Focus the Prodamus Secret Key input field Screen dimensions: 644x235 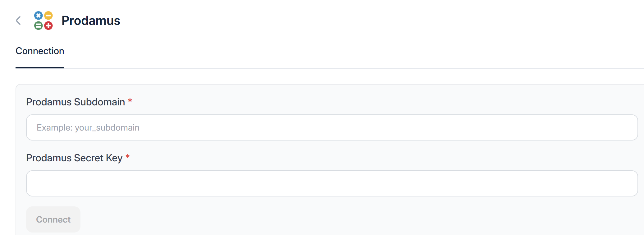(x=332, y=183)
